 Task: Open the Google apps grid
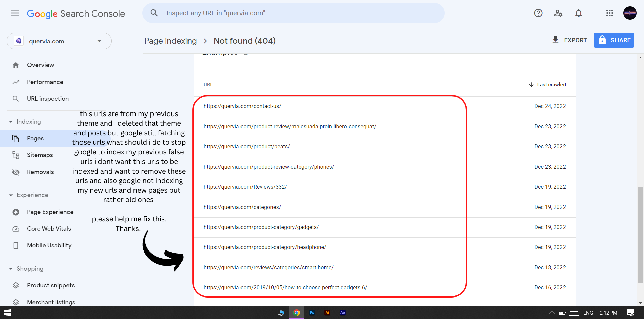(610, 13)
